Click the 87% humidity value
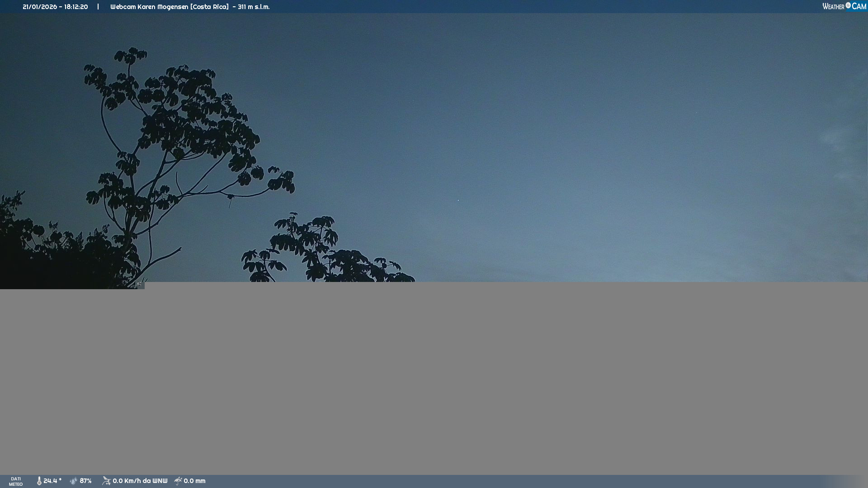This screenshot has width=868, height=488. [x=85, y=481]
